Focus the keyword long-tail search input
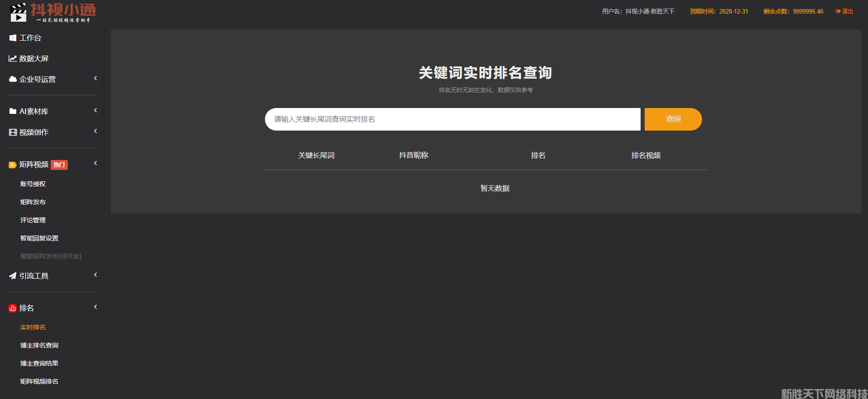868x399 pixels. coord(452,119)
